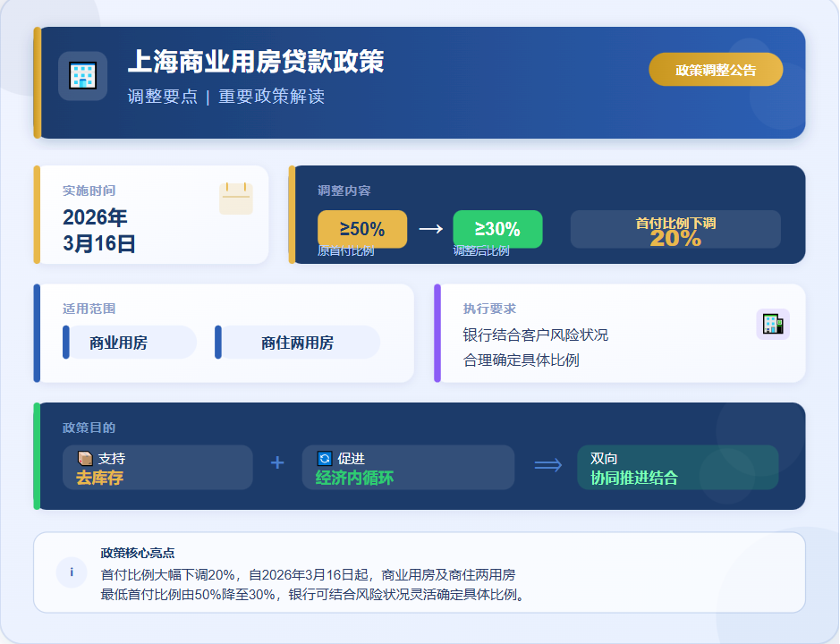Viewport: 840px width, 644px height.
Task: Click the 去库存 goal box
Action: [x=157, y=467]
